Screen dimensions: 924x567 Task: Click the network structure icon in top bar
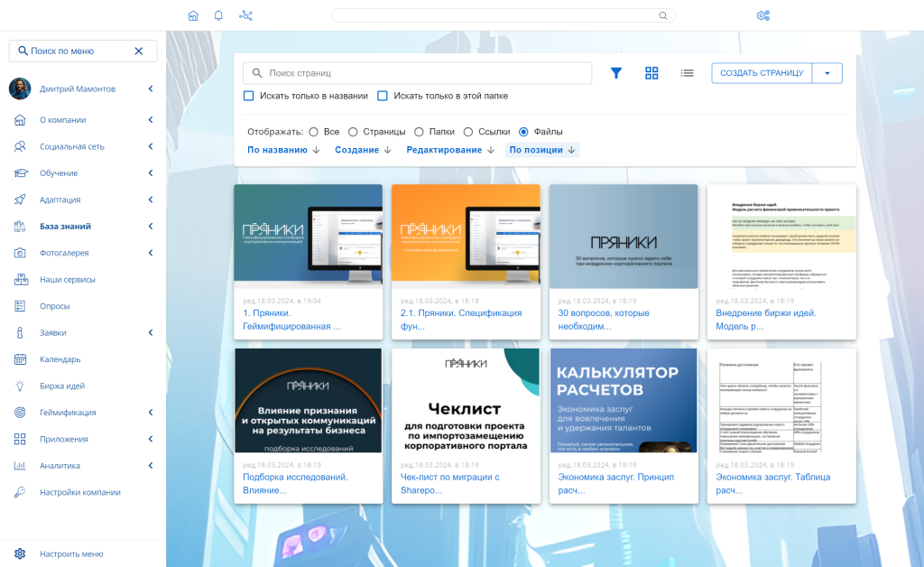click(245, 15)
